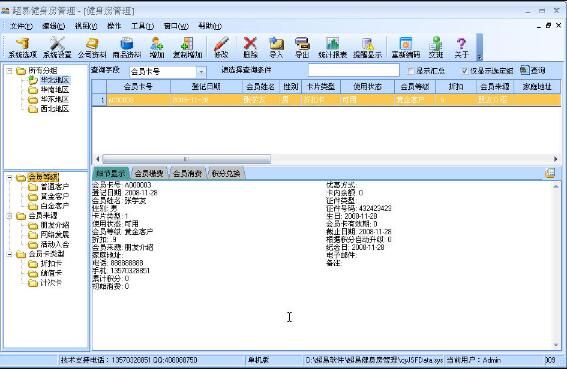Toggle 仅显示选定组 checkbox
This screenshot has width=567, height=369.
pyautogui.click(x=465, y=71)
